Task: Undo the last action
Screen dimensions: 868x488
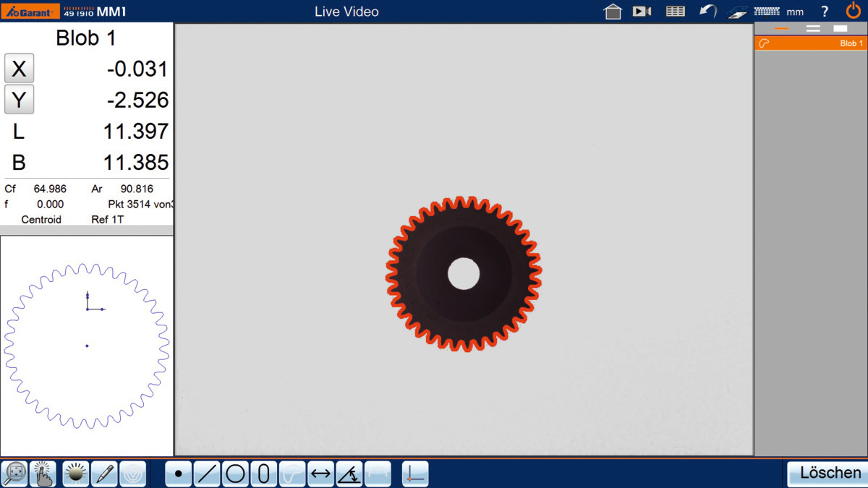Action: pos(707,12)
